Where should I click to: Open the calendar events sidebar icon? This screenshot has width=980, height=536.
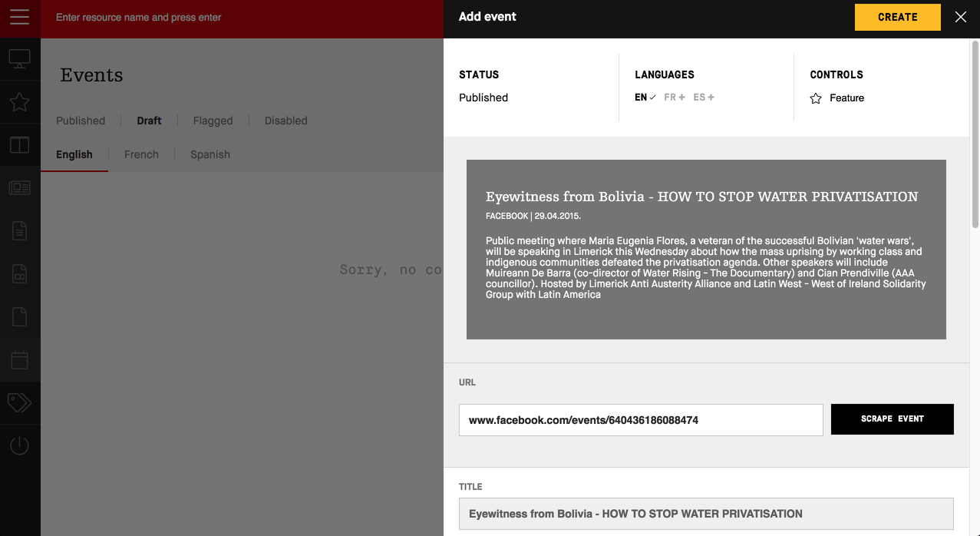click(20, 359)
